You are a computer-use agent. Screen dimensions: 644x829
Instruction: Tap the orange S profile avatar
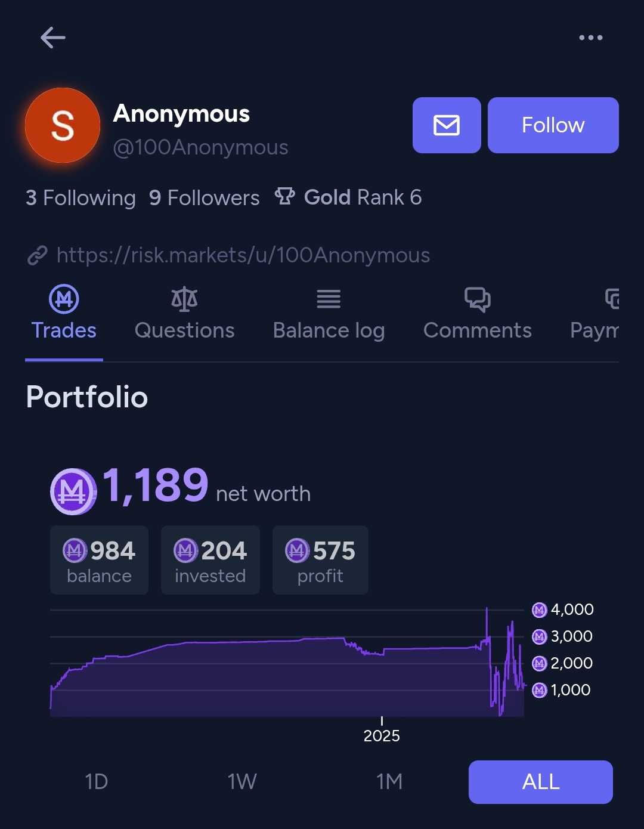point(63,125)
